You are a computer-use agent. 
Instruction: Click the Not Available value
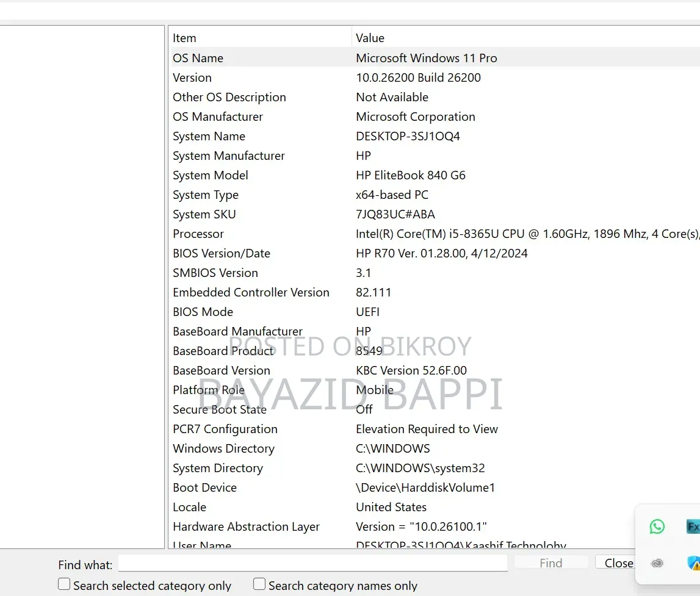(392, 97)
